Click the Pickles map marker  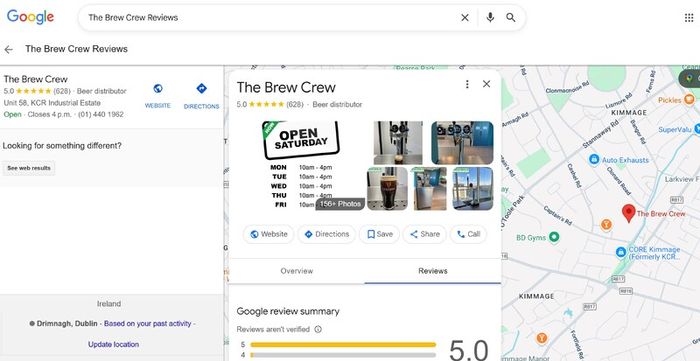click(689, 100)
